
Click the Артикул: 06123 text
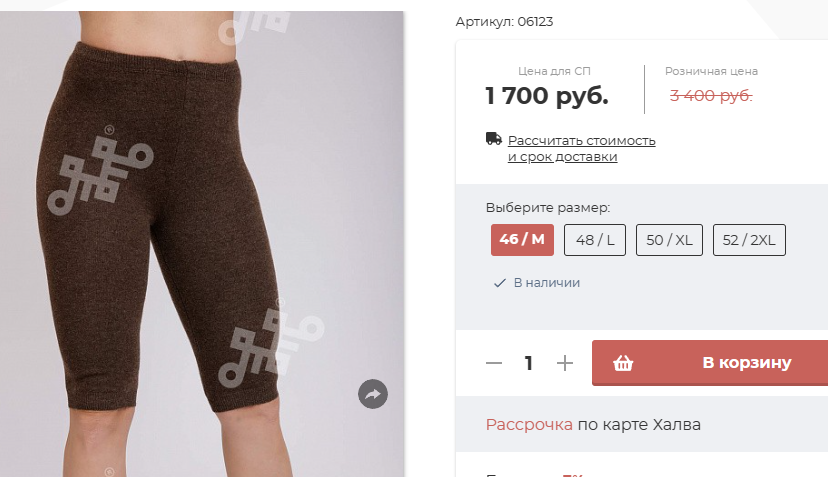point(504,22)
